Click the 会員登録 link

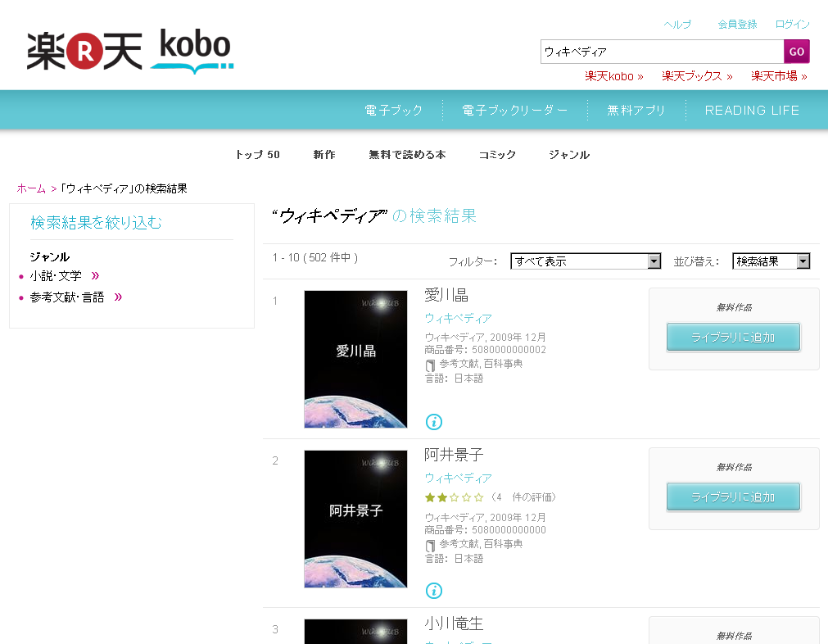pos(737,25)
